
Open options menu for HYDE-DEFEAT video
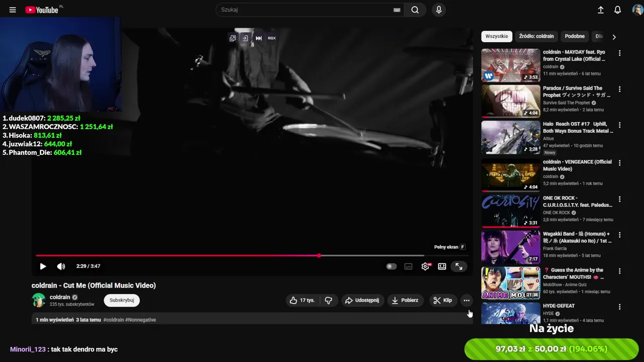[x=619, y=307]
